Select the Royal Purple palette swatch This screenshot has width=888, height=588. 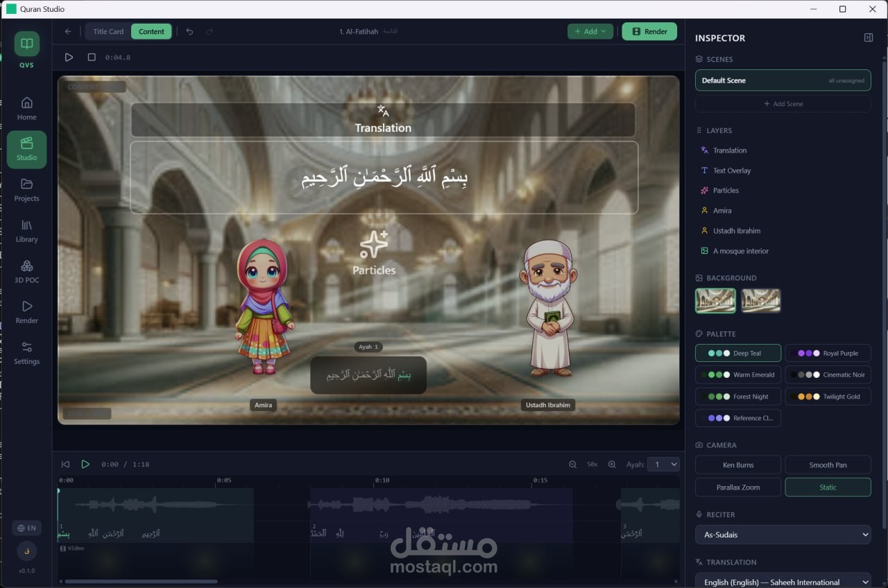point(828,353)
